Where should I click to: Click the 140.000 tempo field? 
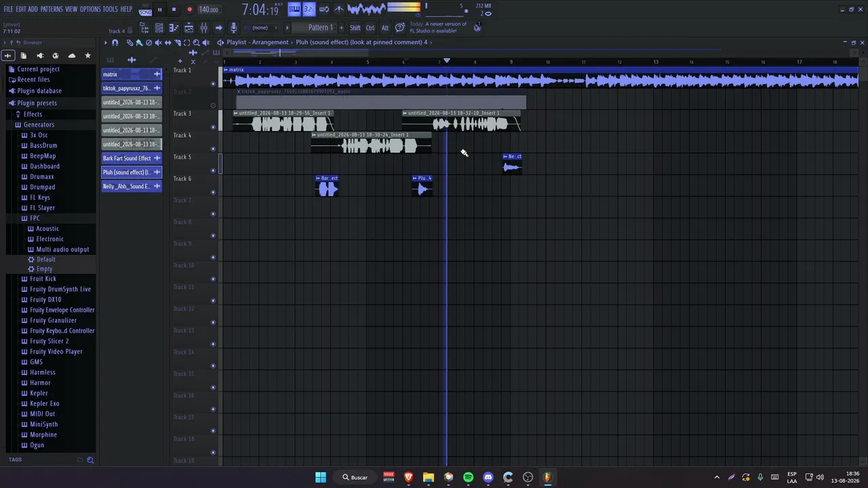[208, 9]
